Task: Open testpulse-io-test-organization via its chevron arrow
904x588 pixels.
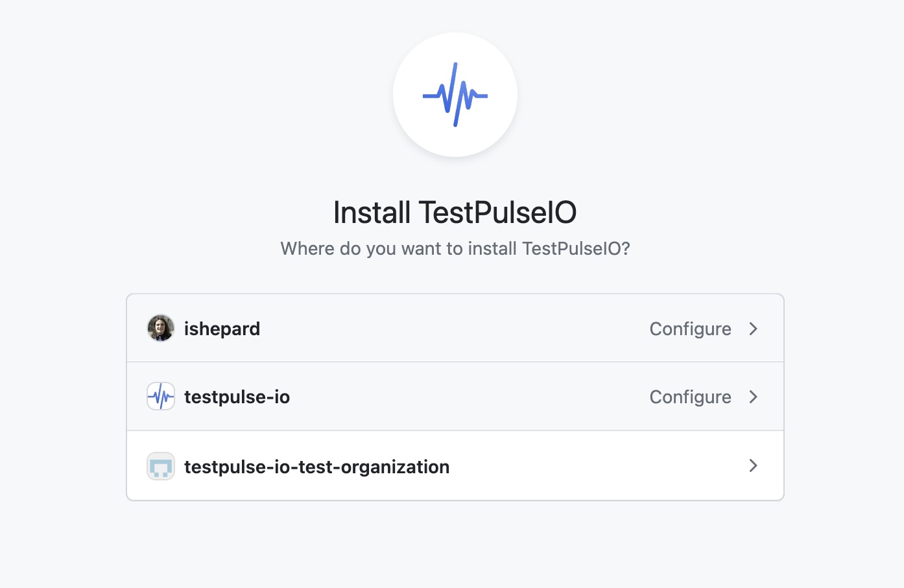Action: pyautogui.click(x=753, y=465)
